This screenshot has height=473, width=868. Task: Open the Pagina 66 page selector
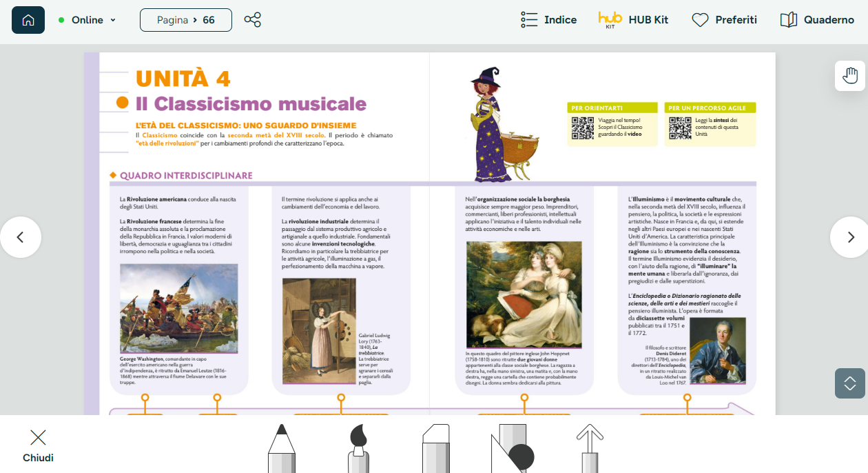point(186,20)
